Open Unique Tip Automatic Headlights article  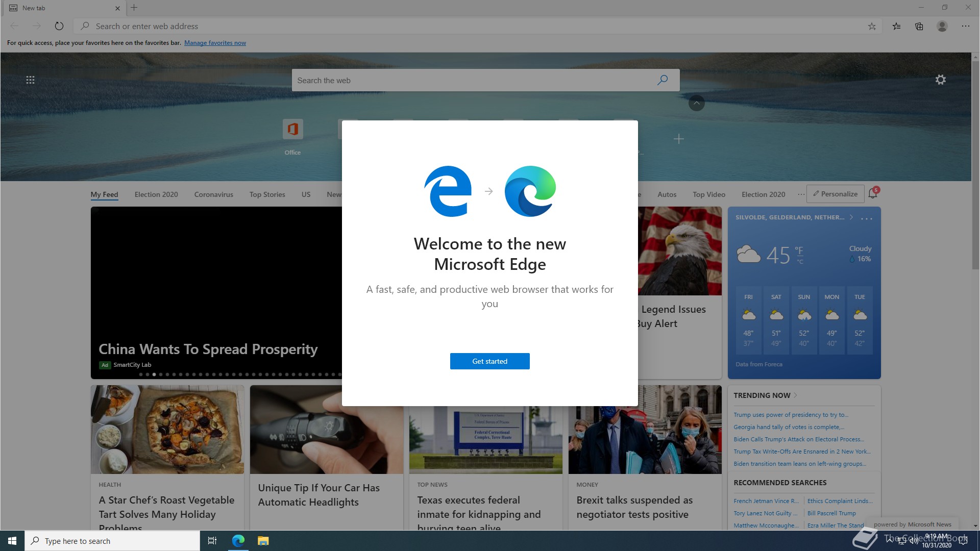318,495
